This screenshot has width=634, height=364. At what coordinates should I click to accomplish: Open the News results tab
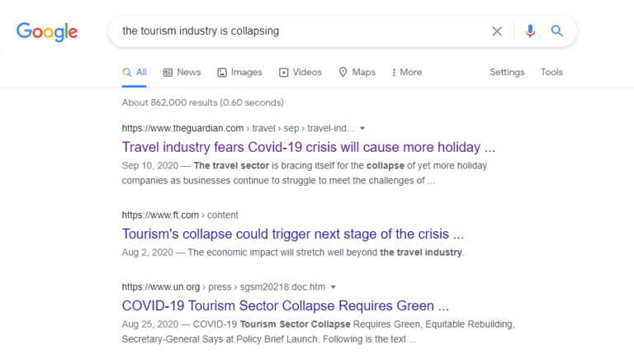pos(182,73)
